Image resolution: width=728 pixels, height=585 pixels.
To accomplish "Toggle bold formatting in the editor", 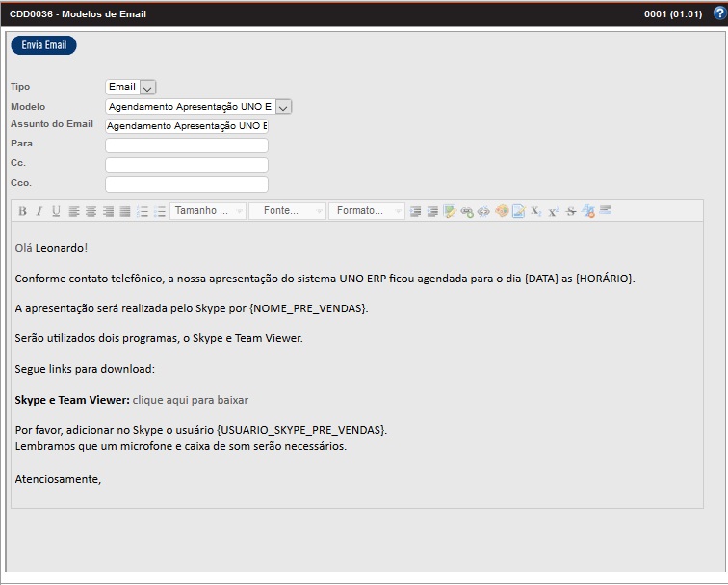I will pyautogui.click(x=22, y=211).
